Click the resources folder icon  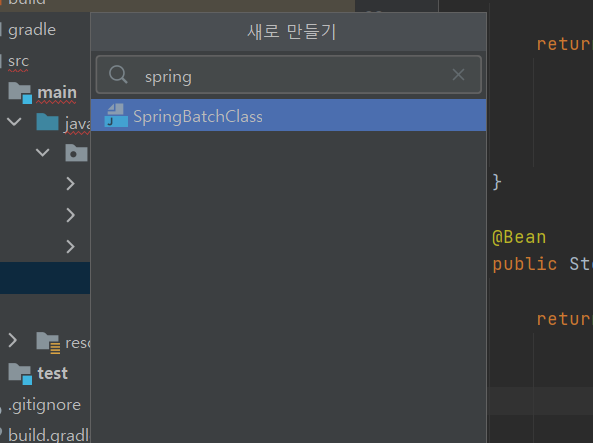click(48, 342)
